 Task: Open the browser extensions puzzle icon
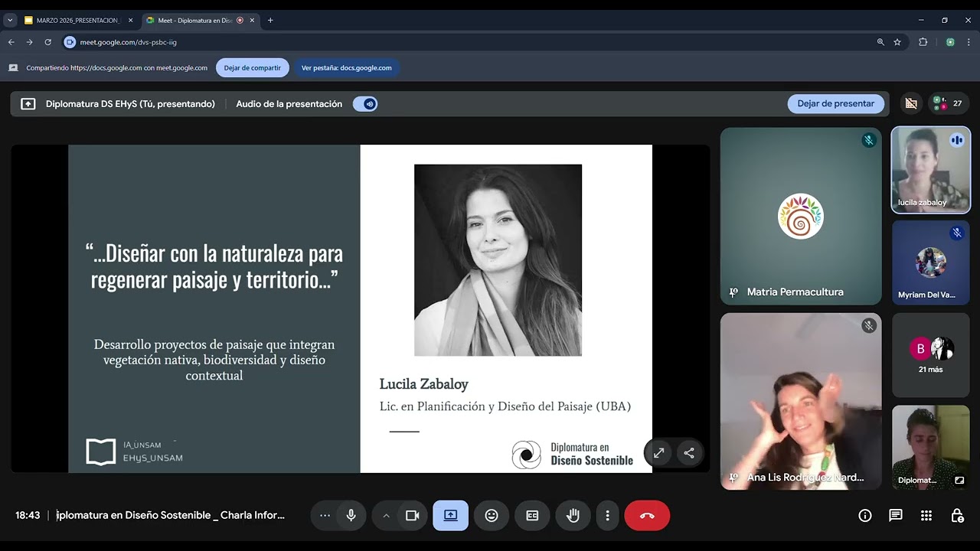coord(923,42)
